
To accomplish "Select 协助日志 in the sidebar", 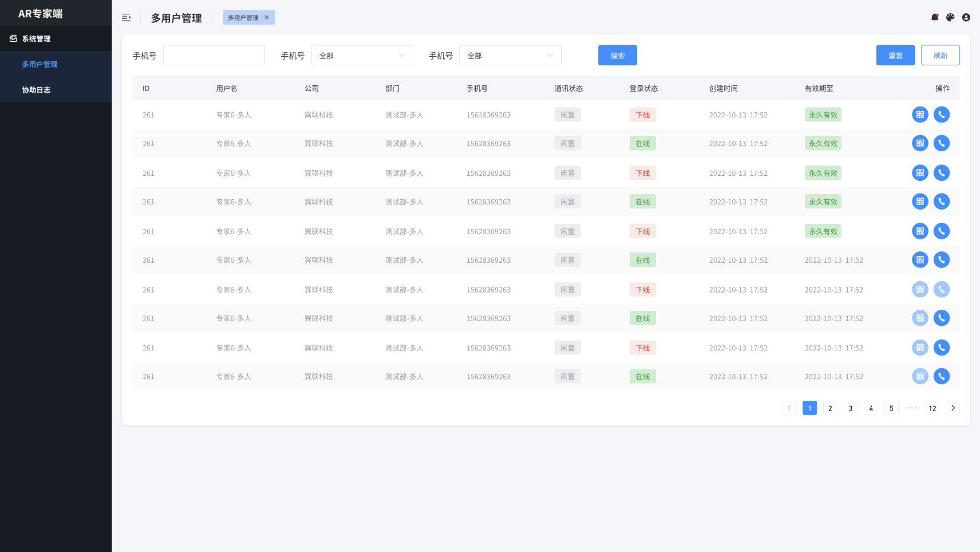I will pyautogui.click(x=36, y=90).
